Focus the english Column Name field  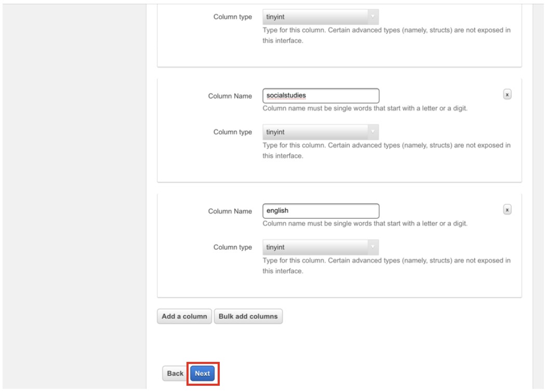pos(321,211)
